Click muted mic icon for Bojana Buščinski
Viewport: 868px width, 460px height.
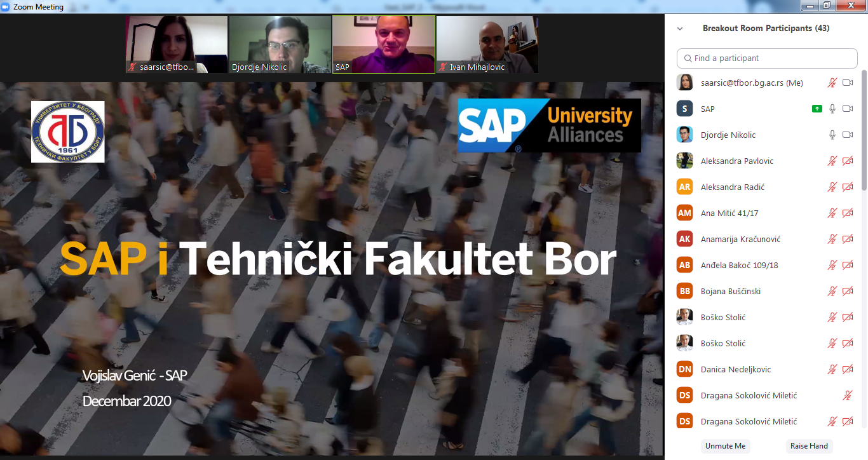coord(832,291)
